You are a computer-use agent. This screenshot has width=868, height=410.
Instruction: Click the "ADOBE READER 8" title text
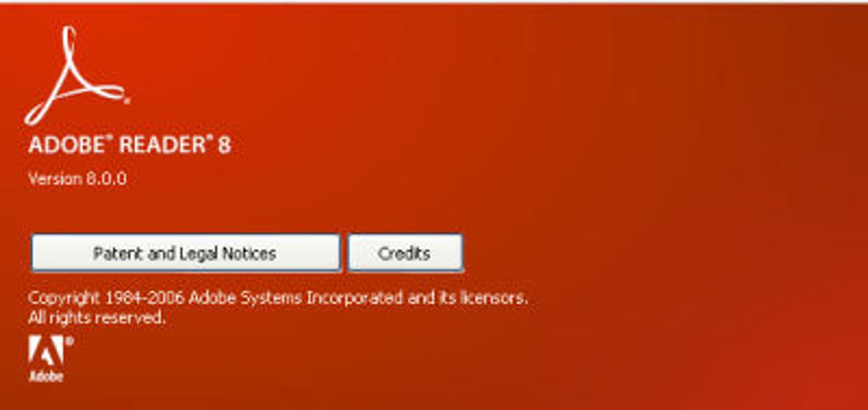(129, 144)
